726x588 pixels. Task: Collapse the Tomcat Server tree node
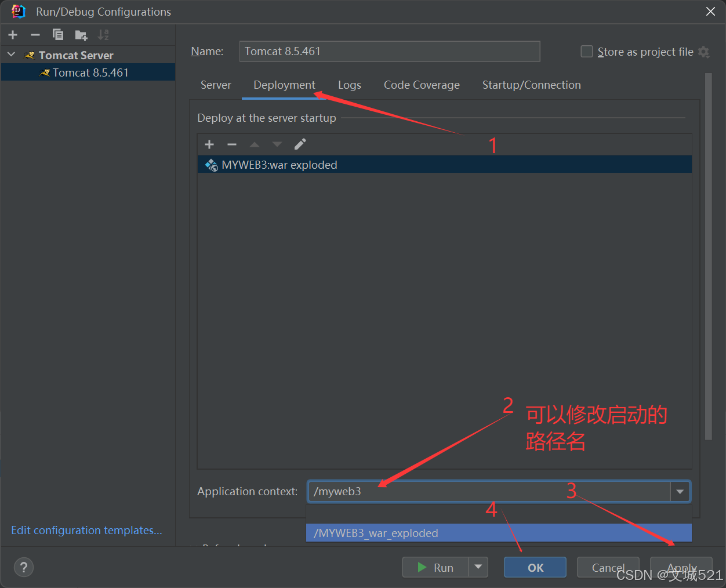coord(11,55)
